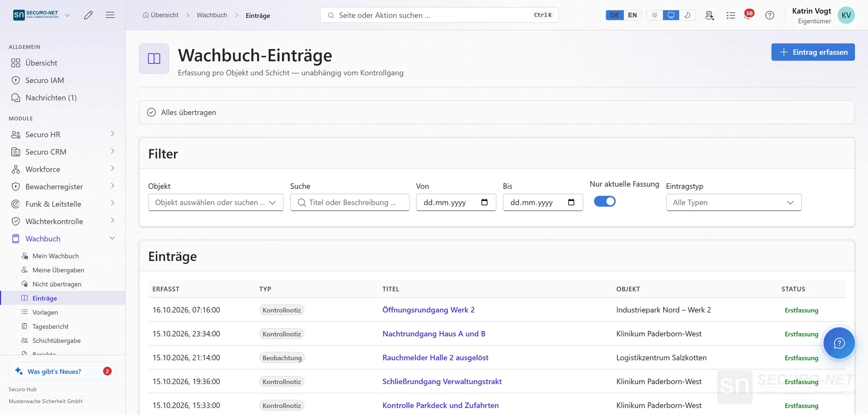Click the Von date calendar icon
Viewport: 868px width, 415px height.
point(484,202)
